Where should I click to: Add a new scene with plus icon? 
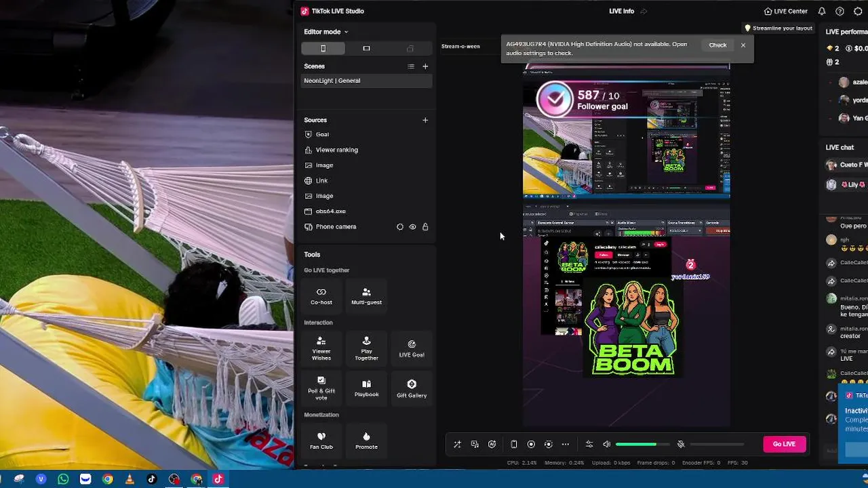coord(425,66)
